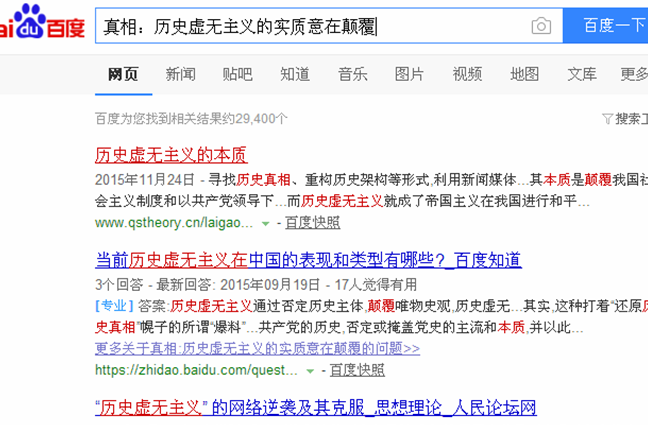The width and height of the screenshot is (648, 425).
Task: Switch to the 文库 tab
Action: coord(582,74)
